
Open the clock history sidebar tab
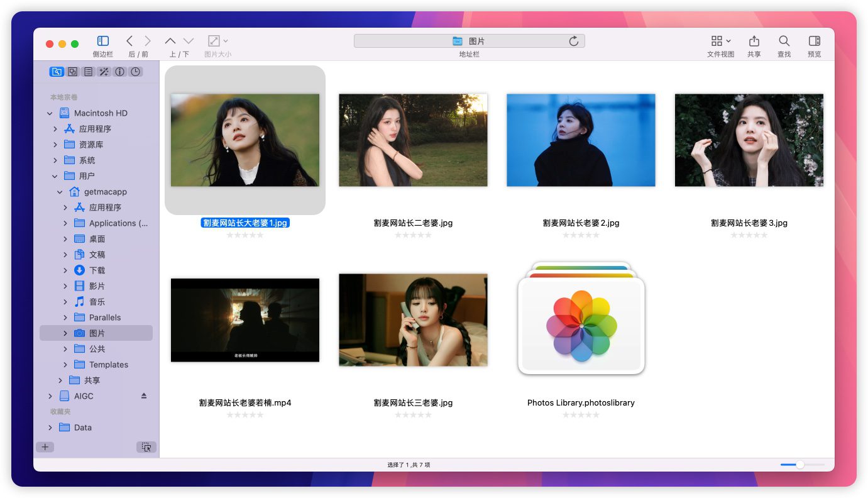coord(136,72)
